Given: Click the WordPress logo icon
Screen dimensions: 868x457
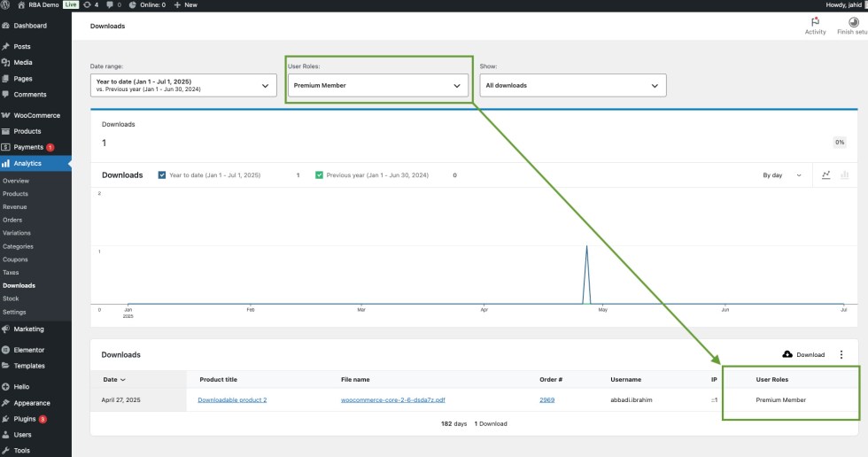Looking at the screenshot, I should (6, 4).
